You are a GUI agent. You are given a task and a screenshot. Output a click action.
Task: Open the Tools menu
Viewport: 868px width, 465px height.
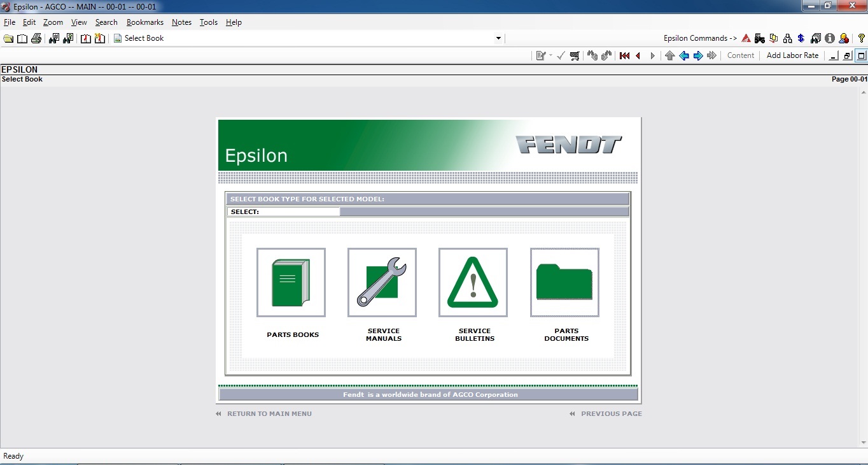(x=209, y=22)
